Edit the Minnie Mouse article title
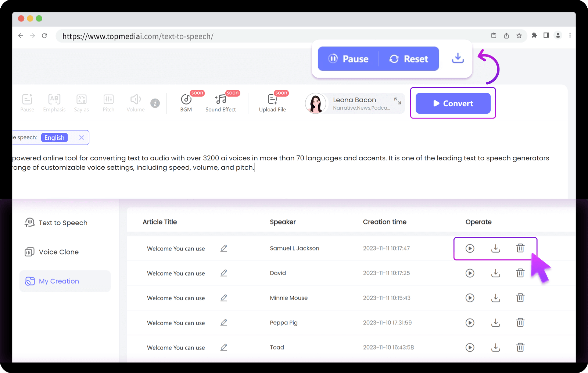This screenshot has height=373, width=588. tap(224, 298)
